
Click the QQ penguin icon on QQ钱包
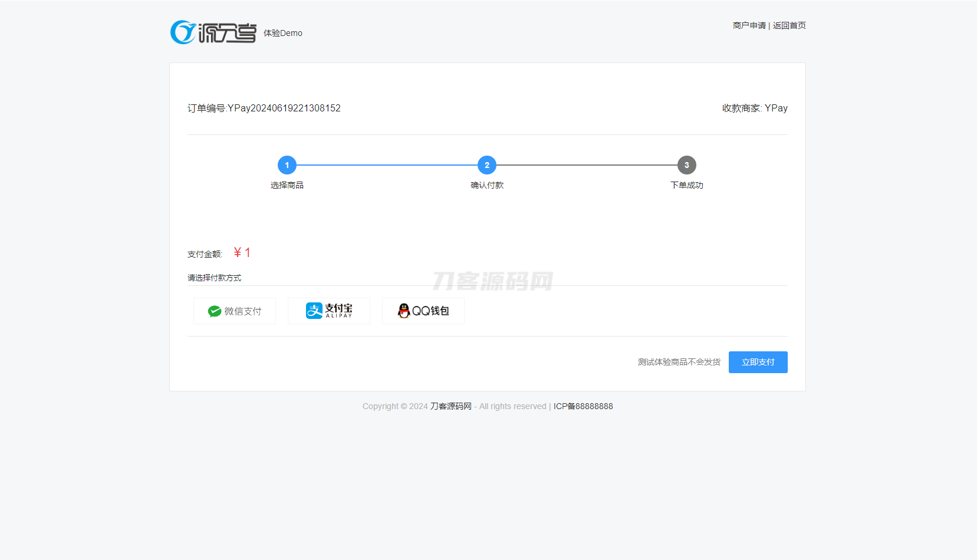click(404, 311)
